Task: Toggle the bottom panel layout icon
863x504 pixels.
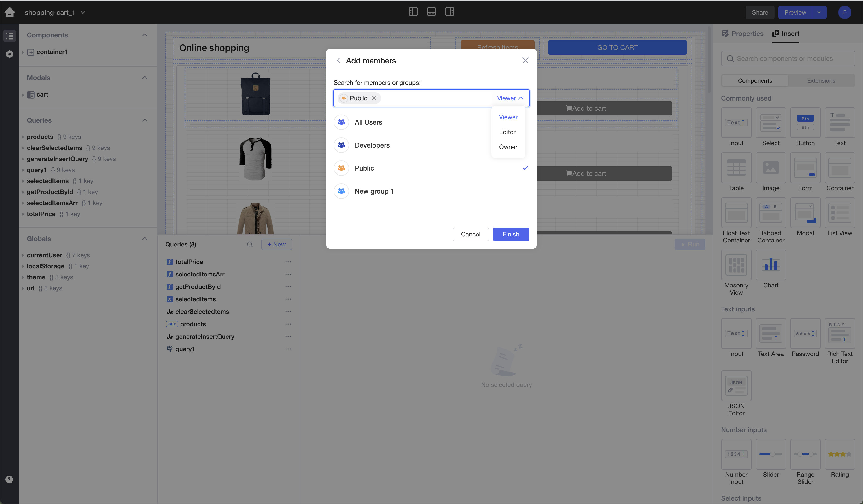Action: (431, 12)
